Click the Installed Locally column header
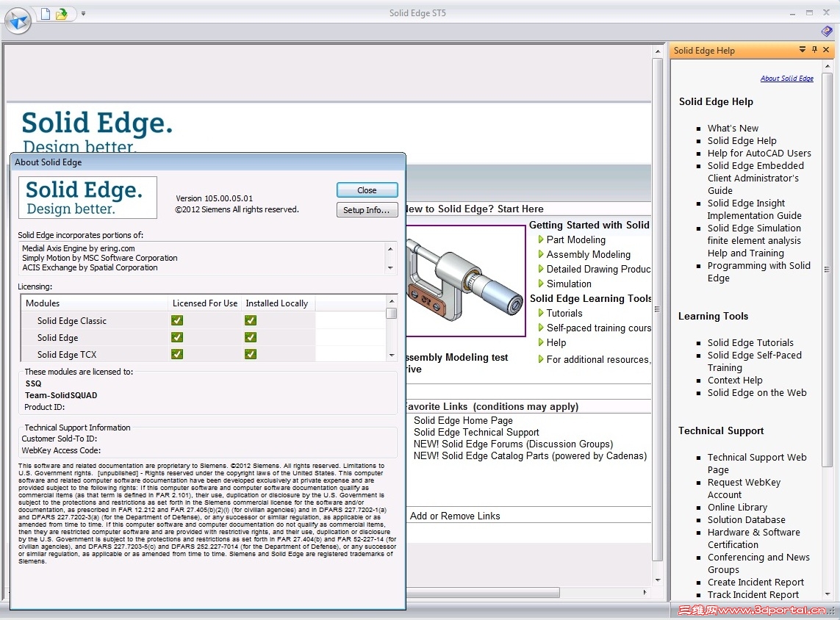The height and width of the screenshot is (620, 840). click(x=278, y=303)
